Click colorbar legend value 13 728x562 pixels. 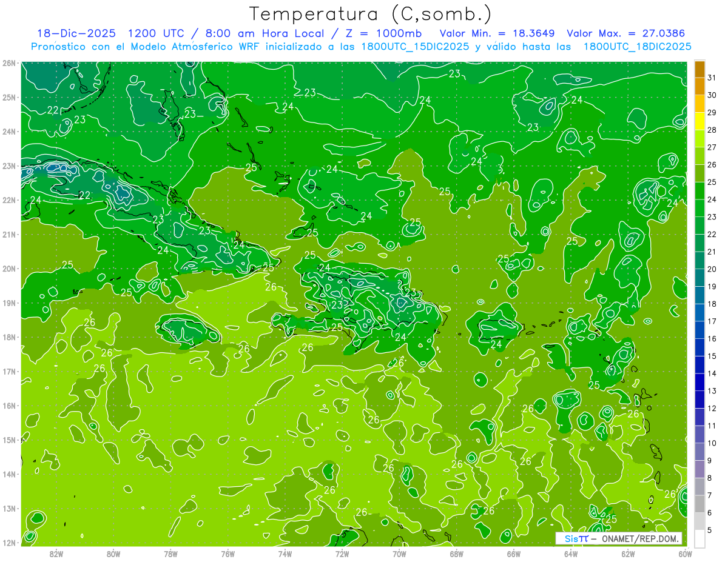pyautogui.click(x=712, y=390)
